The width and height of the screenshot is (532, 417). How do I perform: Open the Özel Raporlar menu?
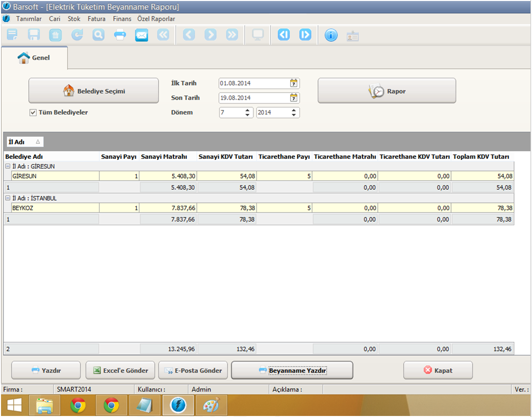(156, 19)
